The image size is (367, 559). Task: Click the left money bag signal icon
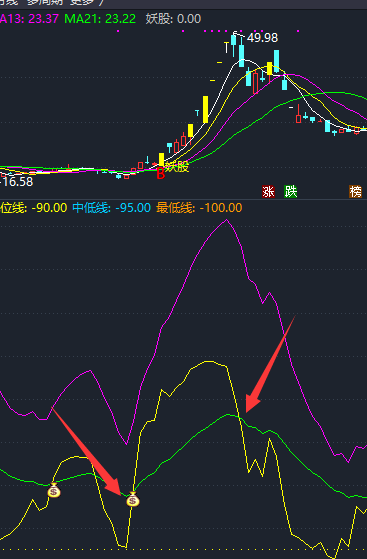click(54, 491)
